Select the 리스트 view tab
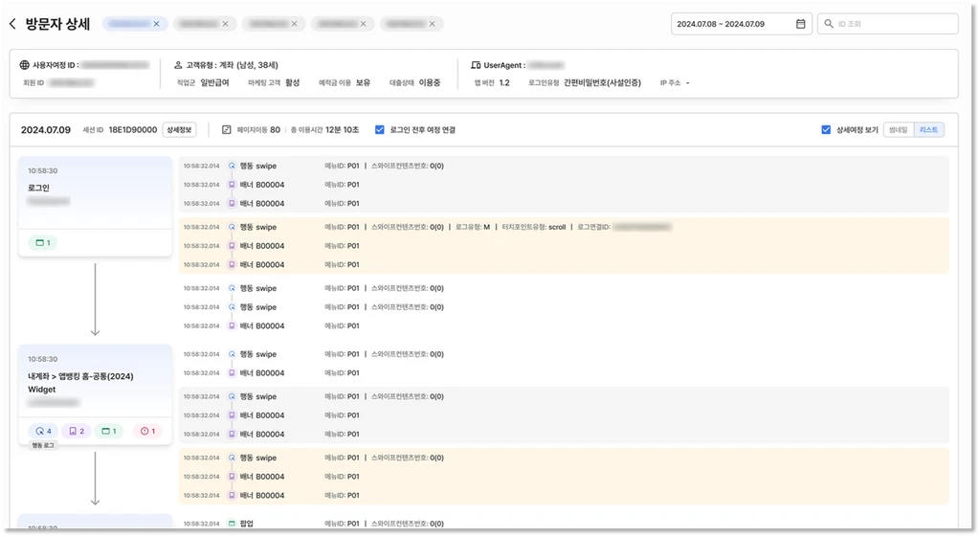Image resolution: width=980 pixels, height=537 pixels. [928, 129]
